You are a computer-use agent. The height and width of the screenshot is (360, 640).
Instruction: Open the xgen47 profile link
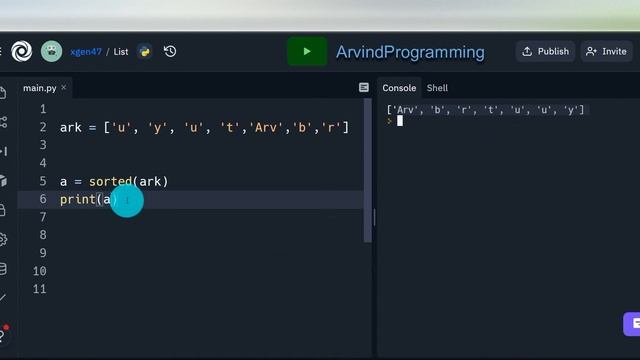(86, 52)
